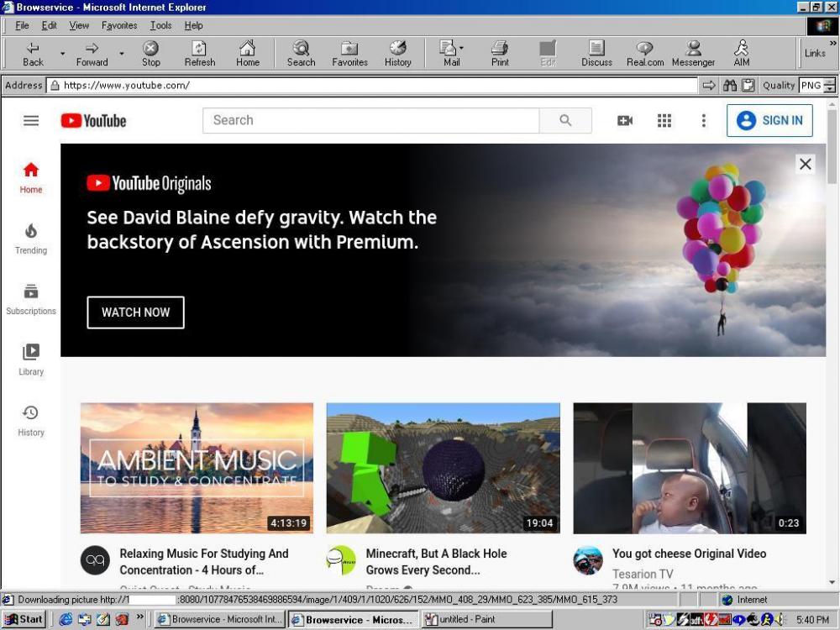This screenshot has width=840, height=630.
Task: Open the Quality PNG combo box
Action: (816, 86)
